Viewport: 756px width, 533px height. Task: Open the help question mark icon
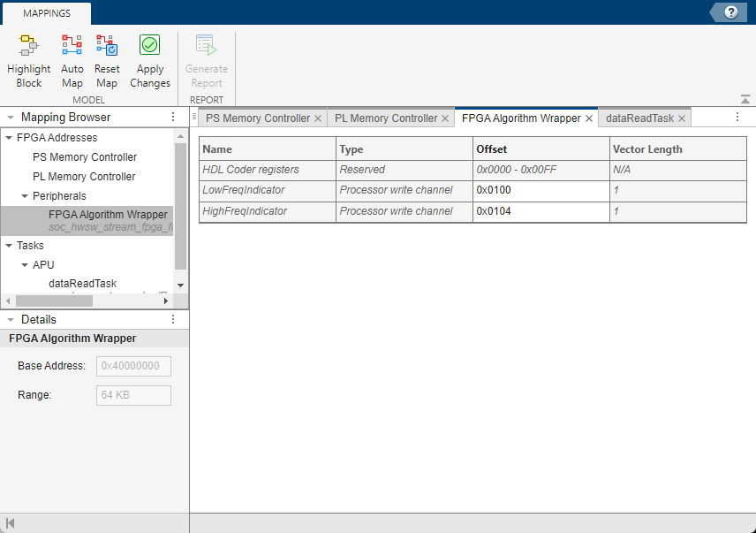point(730,12)
